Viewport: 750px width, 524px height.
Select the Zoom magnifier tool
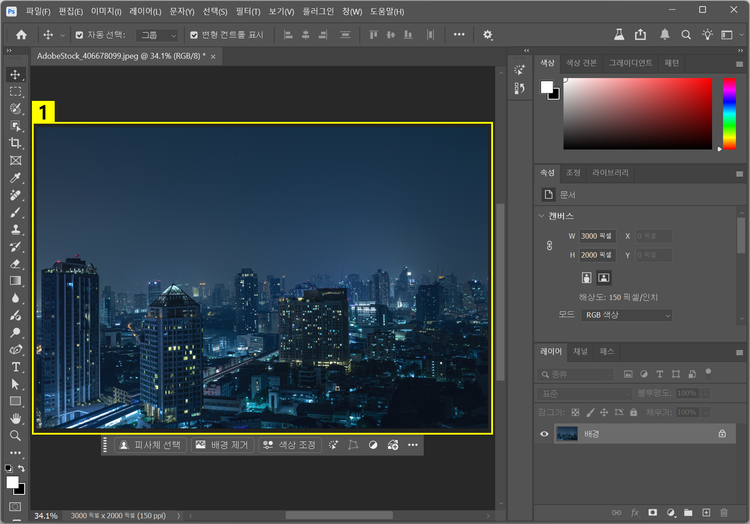point(15,435)
